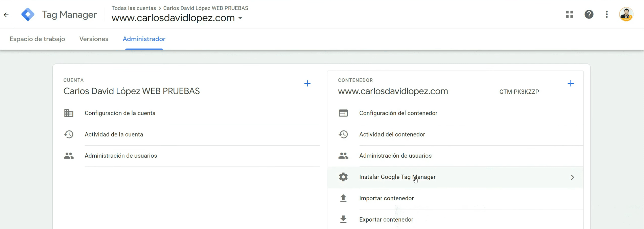The height and width of the screenshot is (229, 644).
Task: Click the GTM-PK3KZZP container ID
Action: click(x=519, y=92)
